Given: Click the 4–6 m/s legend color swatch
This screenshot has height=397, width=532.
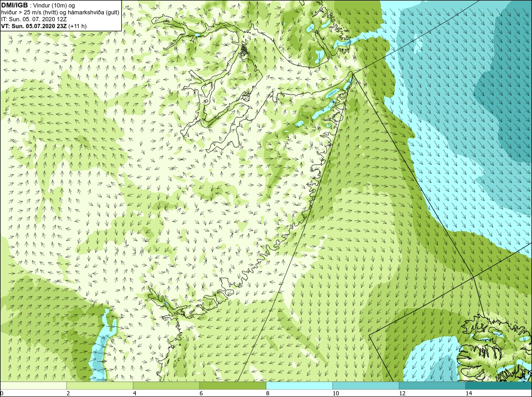Looking at the screenshot, I should pyautogui.click(x=166, y=385).
